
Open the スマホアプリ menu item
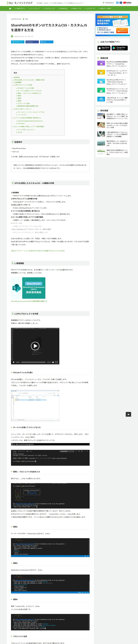[x=90, y=8]
